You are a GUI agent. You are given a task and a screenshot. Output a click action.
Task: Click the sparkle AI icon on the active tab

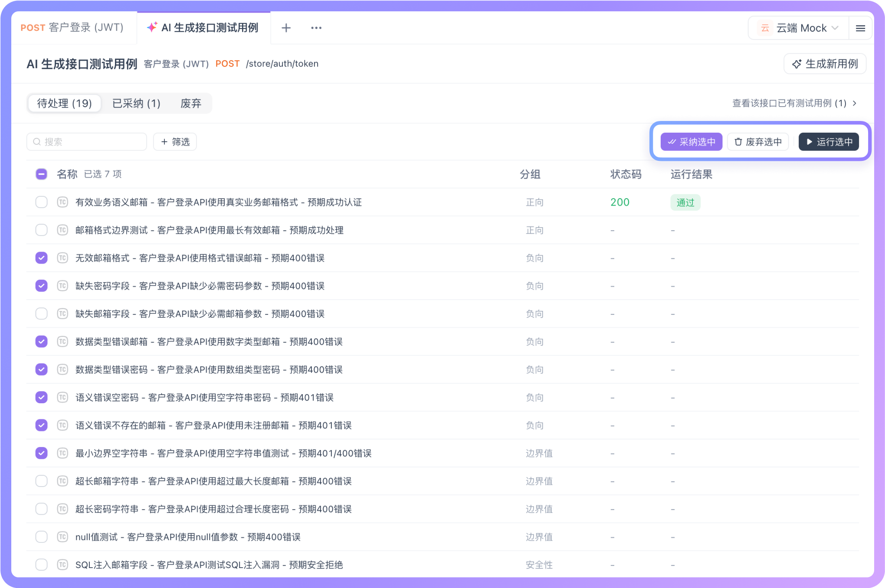[x=152, y=27]
